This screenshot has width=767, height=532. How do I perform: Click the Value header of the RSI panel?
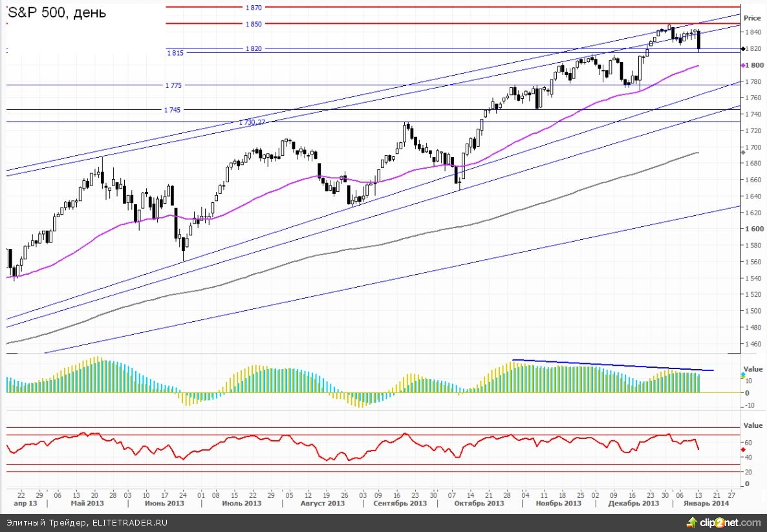click(753, 426)
